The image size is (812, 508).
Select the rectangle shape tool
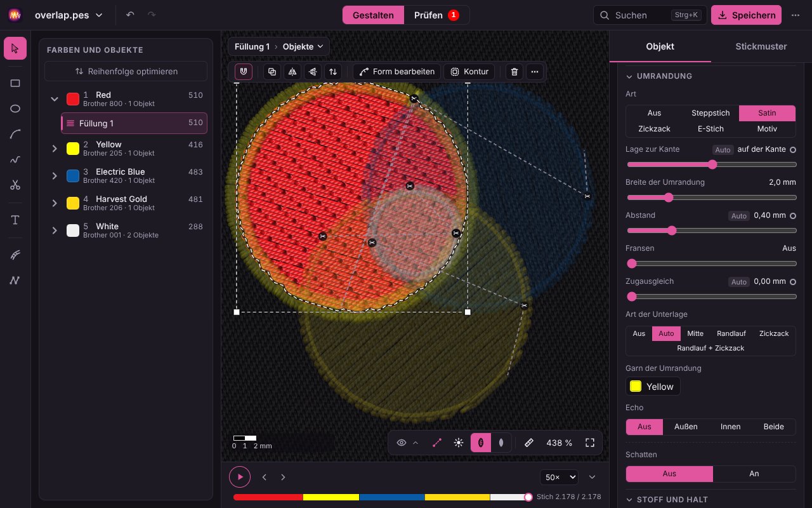click(15, 83)
